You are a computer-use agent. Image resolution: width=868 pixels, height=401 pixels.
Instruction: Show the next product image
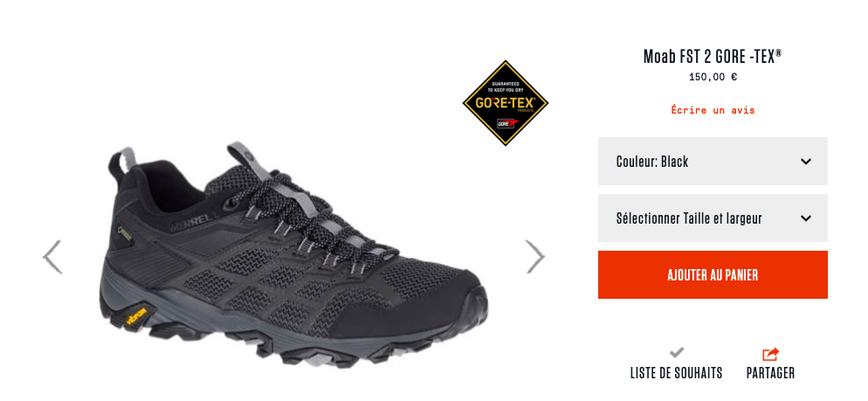point(534,257)
